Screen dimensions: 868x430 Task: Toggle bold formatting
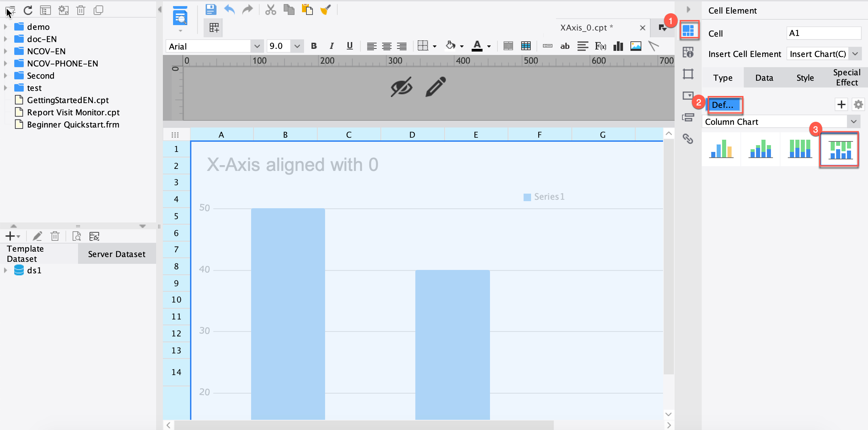pyautogui.click(x=314, y=46)
